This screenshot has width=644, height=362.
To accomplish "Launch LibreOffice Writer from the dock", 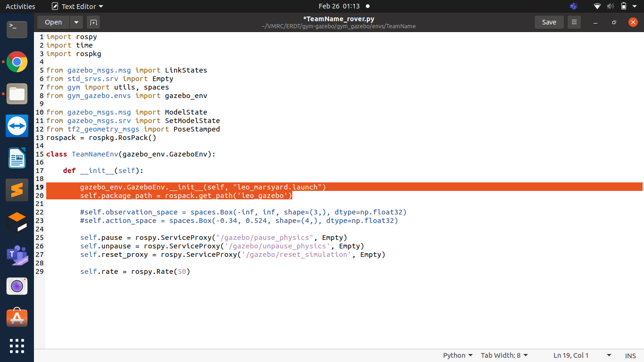I will 17,158.
